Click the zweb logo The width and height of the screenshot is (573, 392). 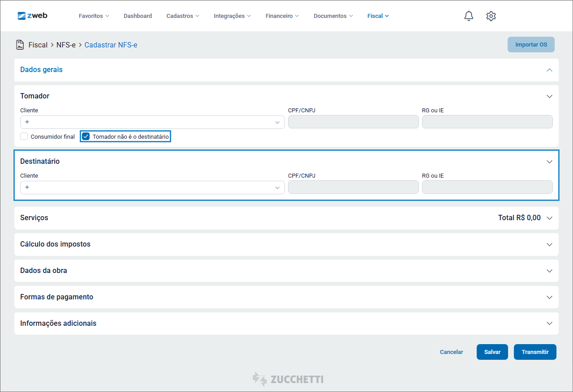[32, 16]
